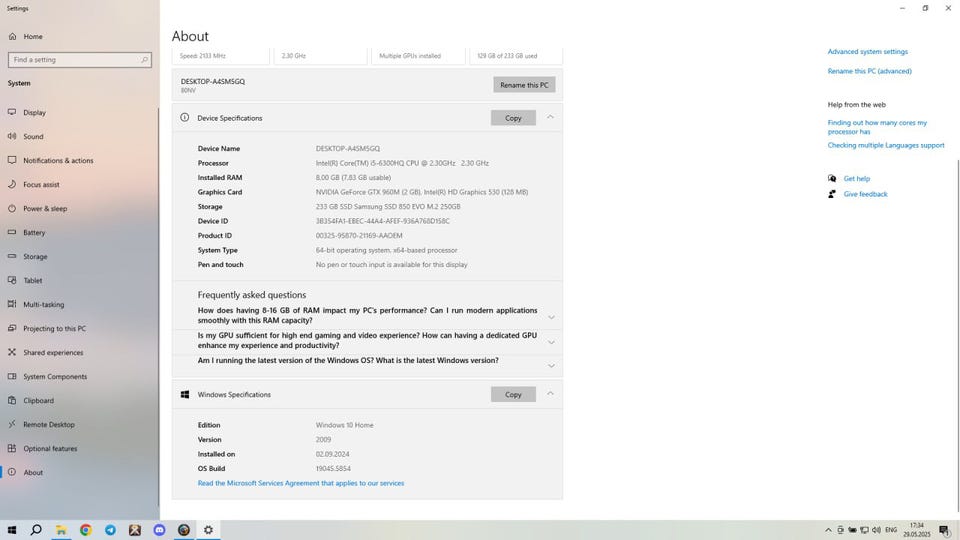The height and width of the screenshot is (540, 960).
Task: Open the processor cores help link
Action: [877, 127]
